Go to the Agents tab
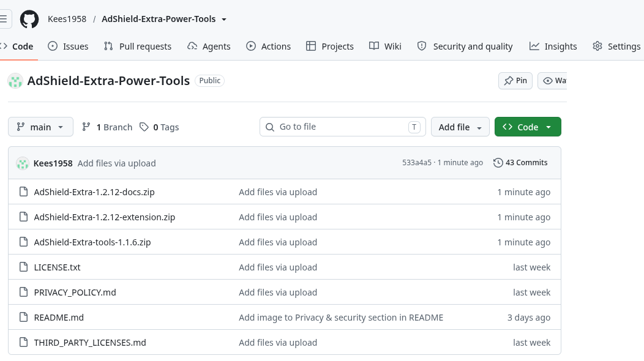Screen dimensions: 644x361 [209, 47]
